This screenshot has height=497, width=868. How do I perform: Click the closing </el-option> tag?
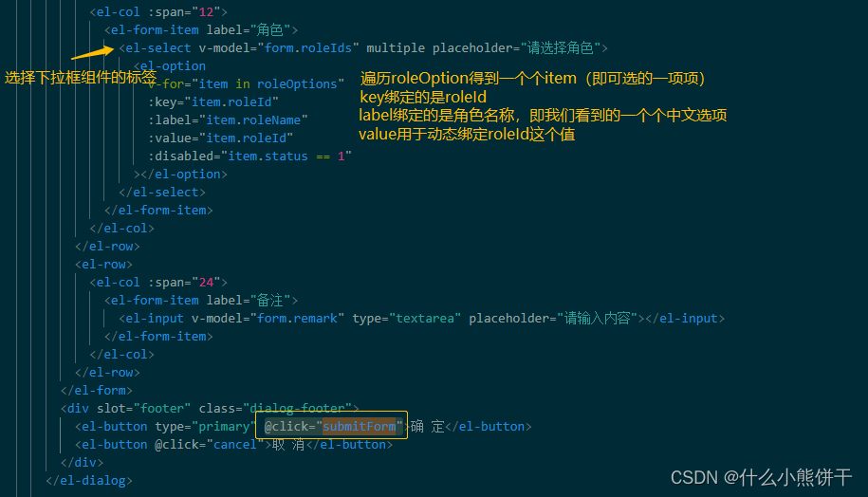[x=184, y=175]
